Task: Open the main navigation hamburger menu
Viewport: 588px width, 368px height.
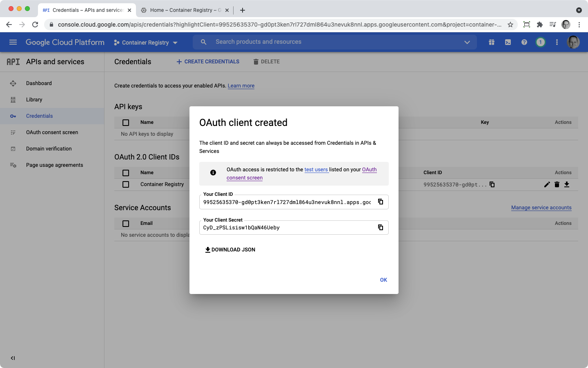Action: click(13, 42)
